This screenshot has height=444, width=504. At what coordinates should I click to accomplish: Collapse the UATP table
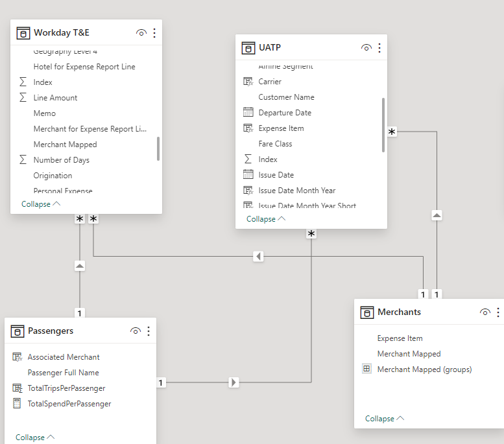coord(266,219)
